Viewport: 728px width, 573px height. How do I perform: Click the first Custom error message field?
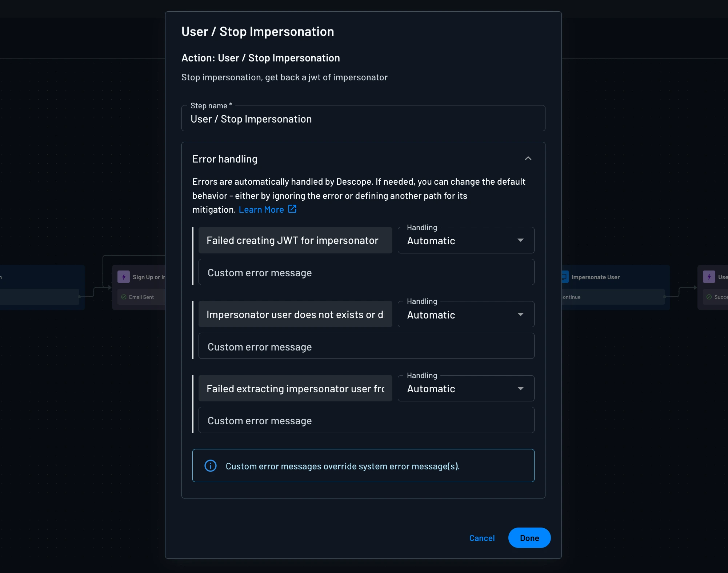(x=366, y=272)
